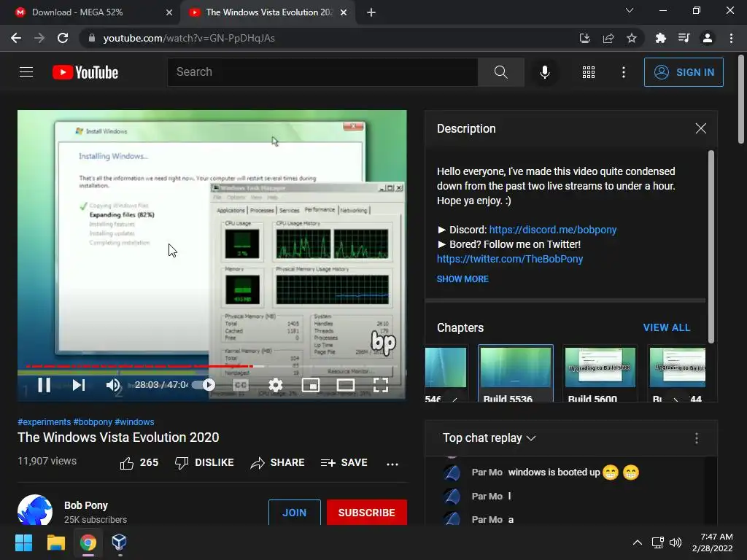Click the address bar URL
The width and height of the screenshot is (747, 560).
tap(189, 38)
